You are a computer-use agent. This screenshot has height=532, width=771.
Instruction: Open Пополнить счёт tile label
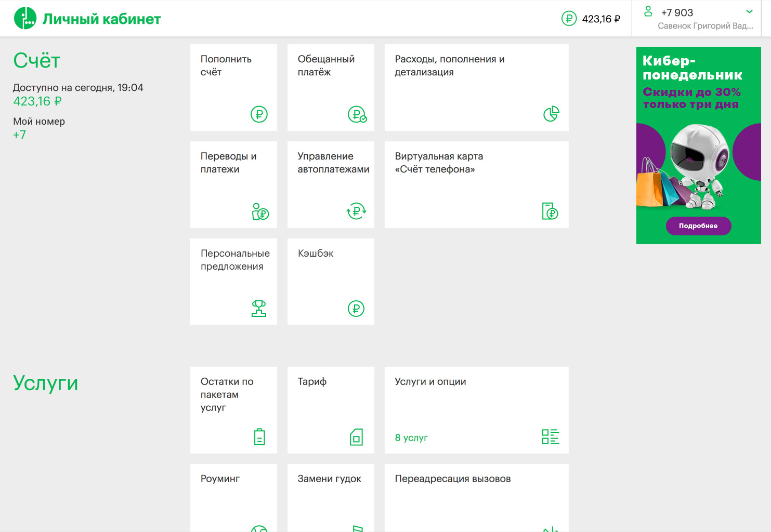point(226,65)
